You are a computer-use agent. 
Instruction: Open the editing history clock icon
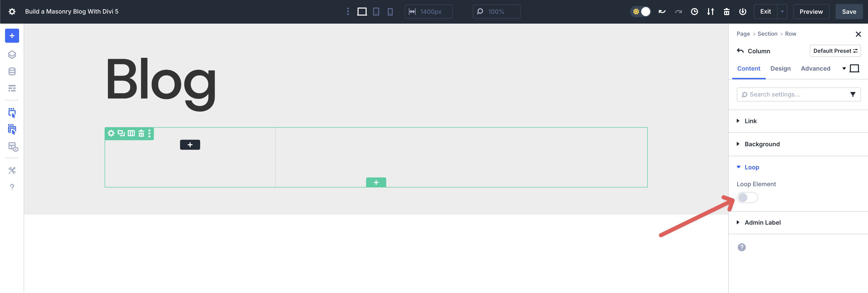695,11
